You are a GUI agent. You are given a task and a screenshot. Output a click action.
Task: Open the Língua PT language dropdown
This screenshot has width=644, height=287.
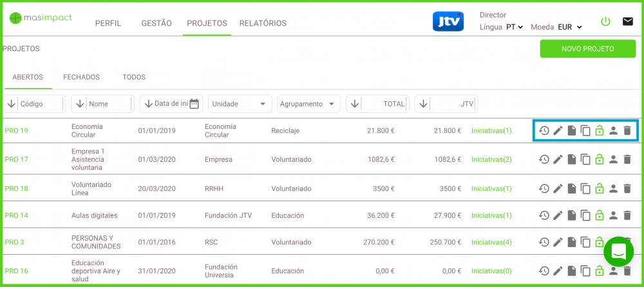[514, 27]
